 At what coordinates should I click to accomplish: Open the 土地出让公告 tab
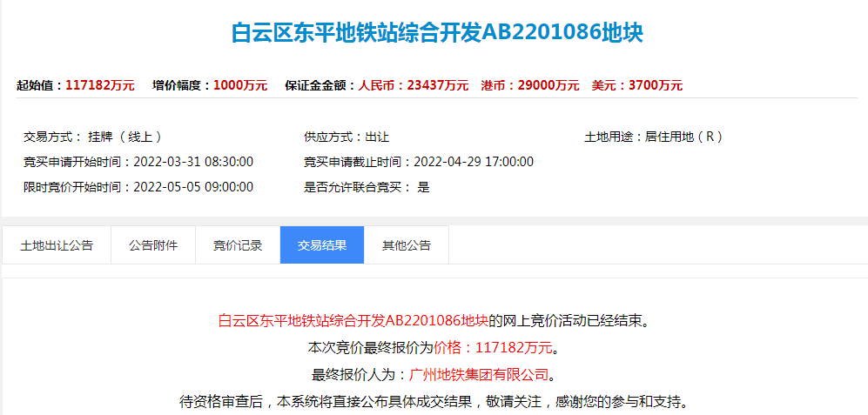57,245
